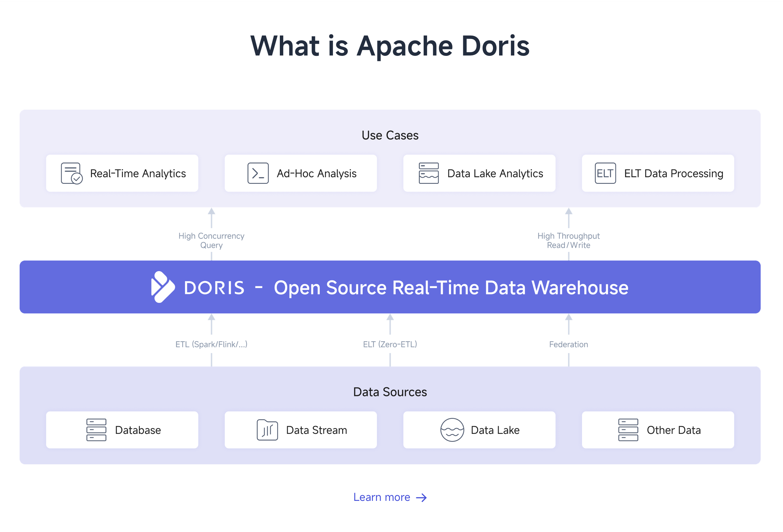Select the Other Data label
Image resolution: width=783 pixels, height=532 pixels.
coord(674,430)
